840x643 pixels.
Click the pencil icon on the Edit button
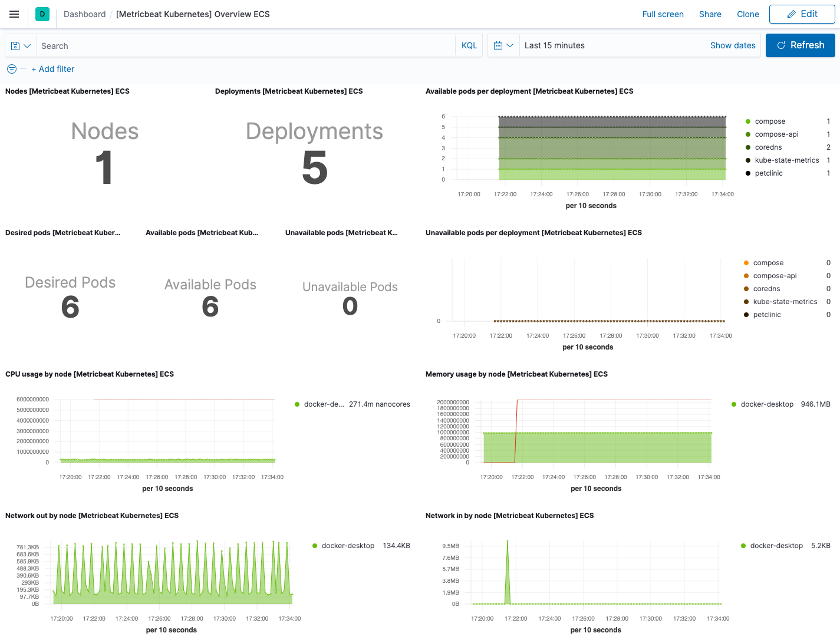(792, 14)
